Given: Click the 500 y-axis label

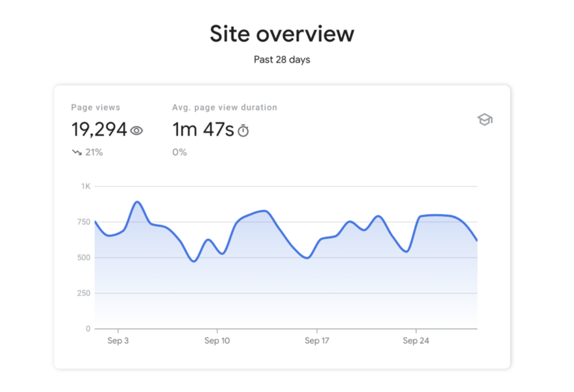Looking at the screenshot, I should [x=84, y=258].
